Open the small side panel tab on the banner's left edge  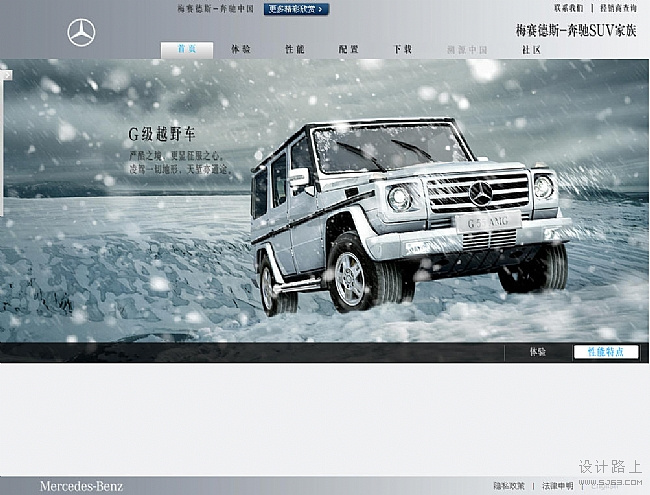[6, 75]
